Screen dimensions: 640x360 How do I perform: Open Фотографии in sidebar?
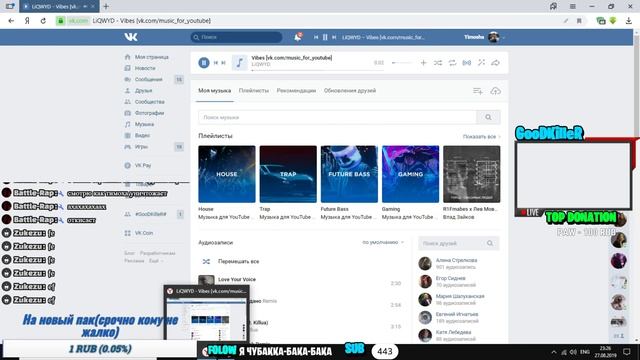pos(144,113)
